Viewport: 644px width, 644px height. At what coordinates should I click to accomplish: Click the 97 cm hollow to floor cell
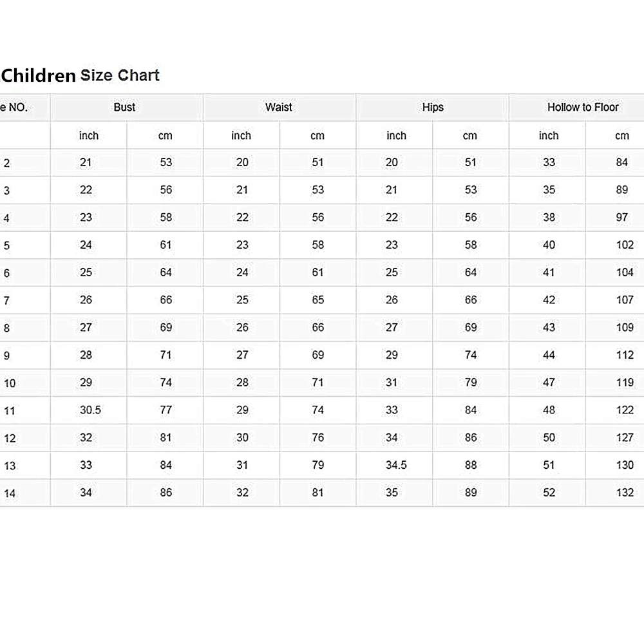pos(621,218)
